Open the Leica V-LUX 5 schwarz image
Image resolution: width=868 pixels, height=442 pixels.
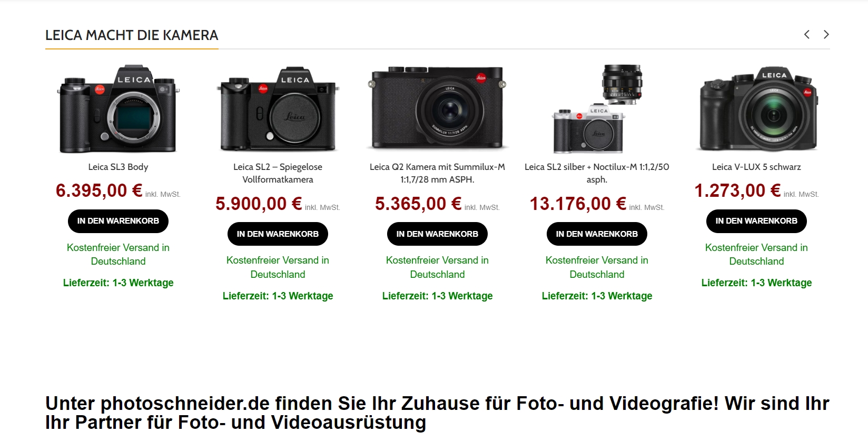[x=756, y=109]
